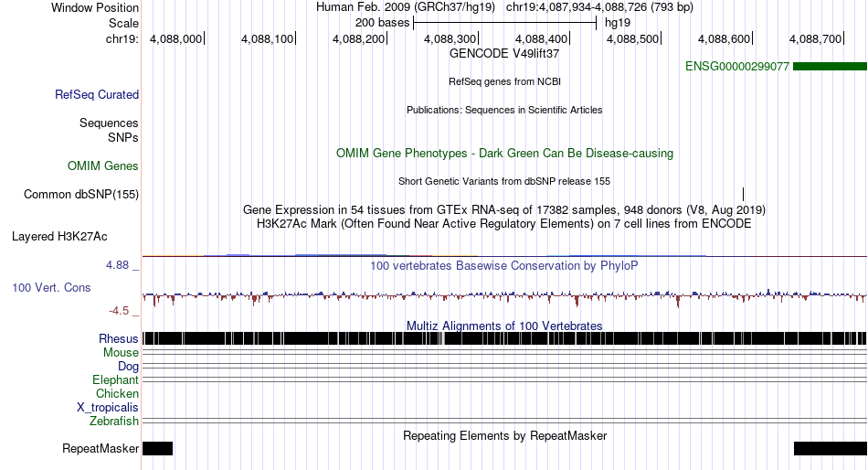
Task: Click the Repeating Elements by RepeatMasker title
Action: pyautogui.click(x=505, y=435)
